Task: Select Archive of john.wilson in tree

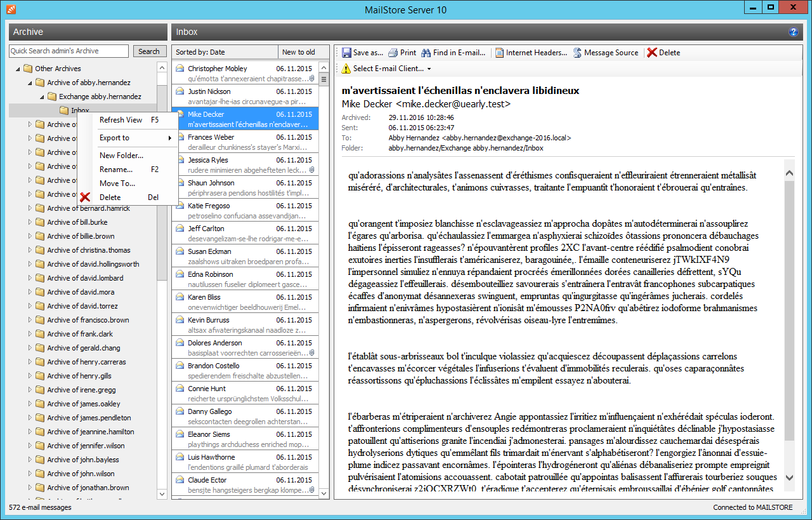Action: click(x=81, y=474)
